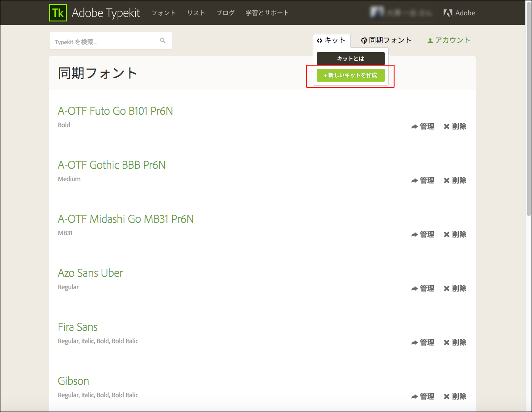Viewport: 532px width, 412px height.
Task: Open the リスト menu item
Action: (196, 13)
